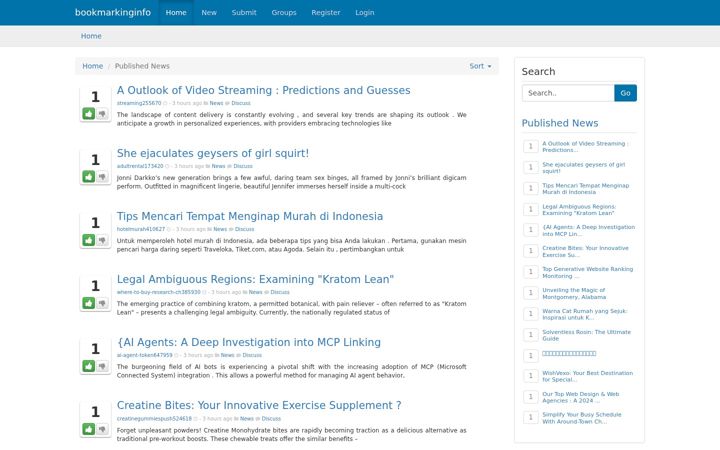Click Discuss under Creatine Bites post
This screenshot has height=450, width=720.
271,419
